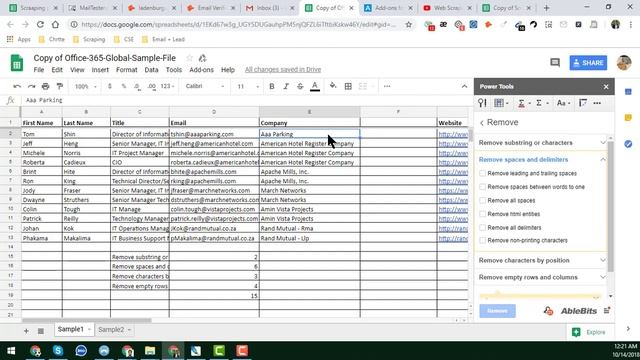The width and height of the screenshot is (640, 360).
Task: Toggle italic formatting
Action: point(286,87)
